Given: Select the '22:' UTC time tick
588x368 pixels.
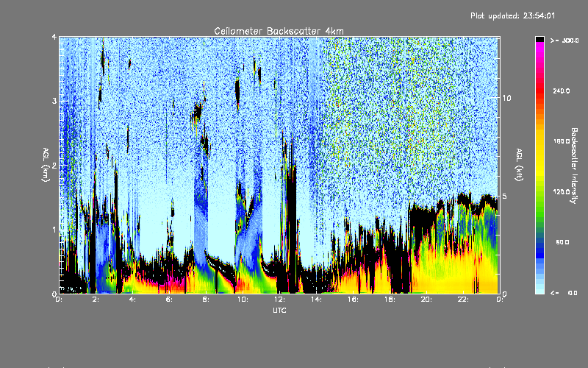Looking at the screenshot, I should click(463, 300).
